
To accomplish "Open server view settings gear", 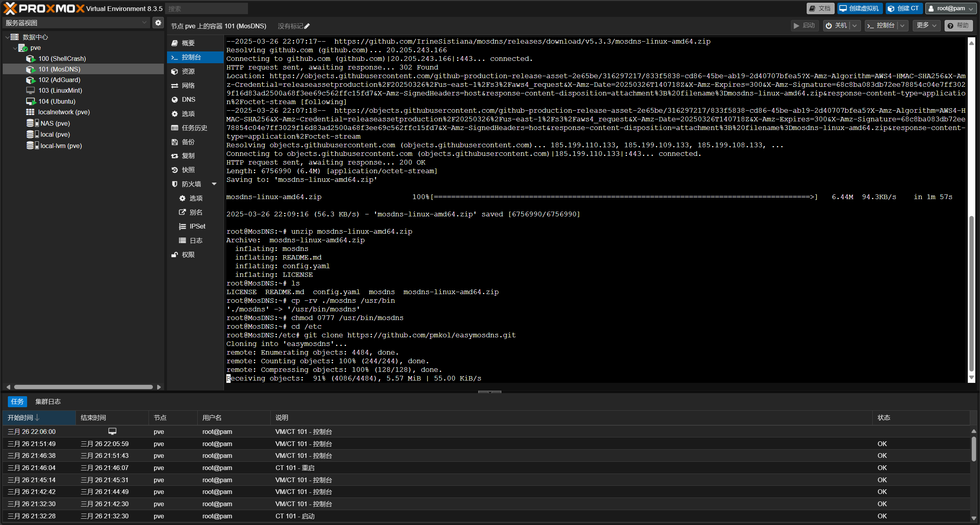I will 158,23.
